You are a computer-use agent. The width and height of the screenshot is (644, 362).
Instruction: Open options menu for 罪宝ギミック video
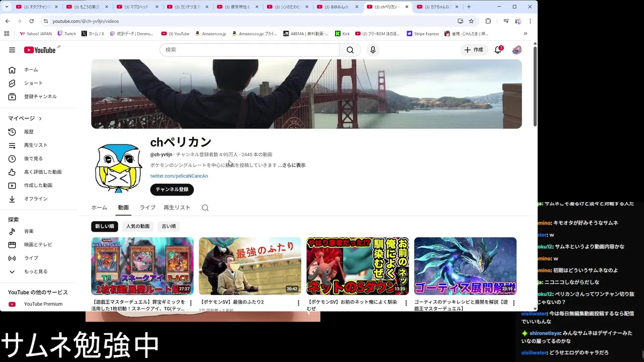pyautogui.click(x=191, y=303)
